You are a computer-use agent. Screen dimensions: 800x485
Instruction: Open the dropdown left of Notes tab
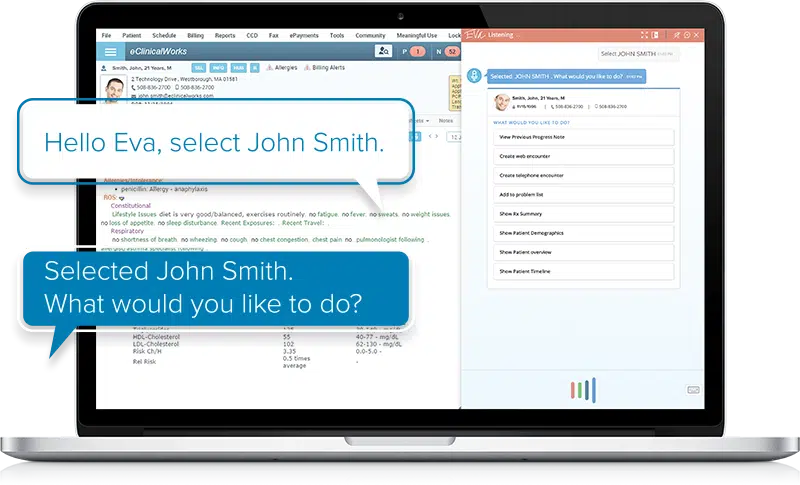pos(428,121)
